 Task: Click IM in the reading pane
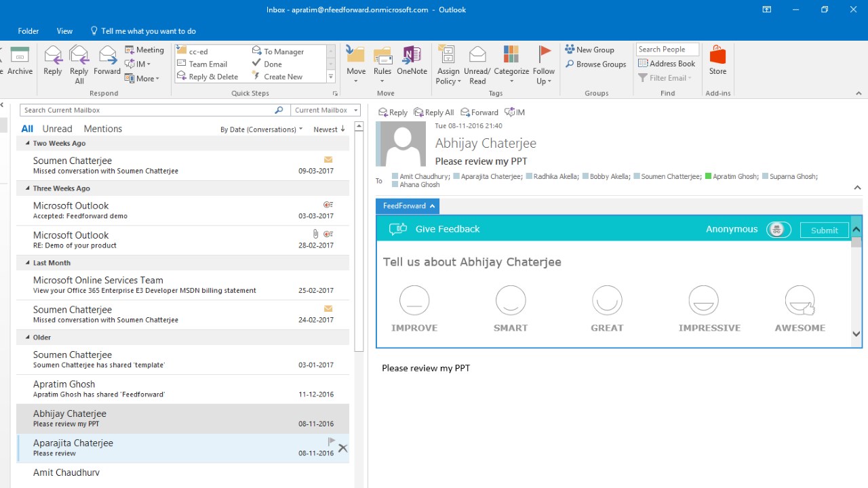[515, 113]
